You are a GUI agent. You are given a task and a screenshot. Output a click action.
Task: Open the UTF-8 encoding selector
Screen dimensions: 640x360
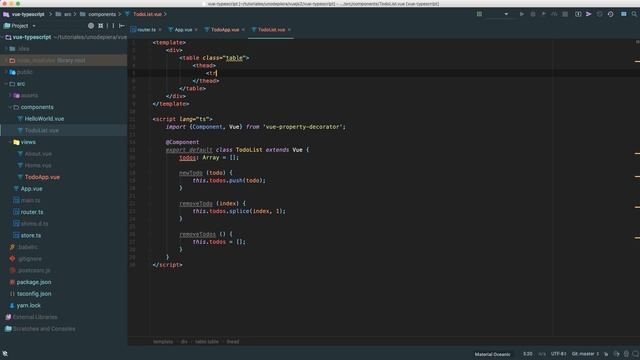(558, 354)
